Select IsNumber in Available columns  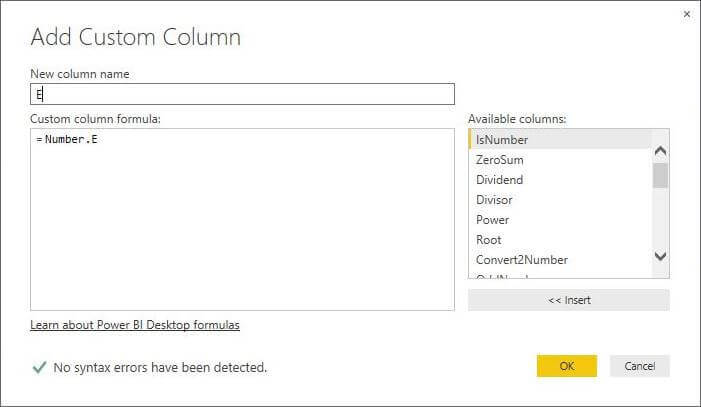pos(502,140)
